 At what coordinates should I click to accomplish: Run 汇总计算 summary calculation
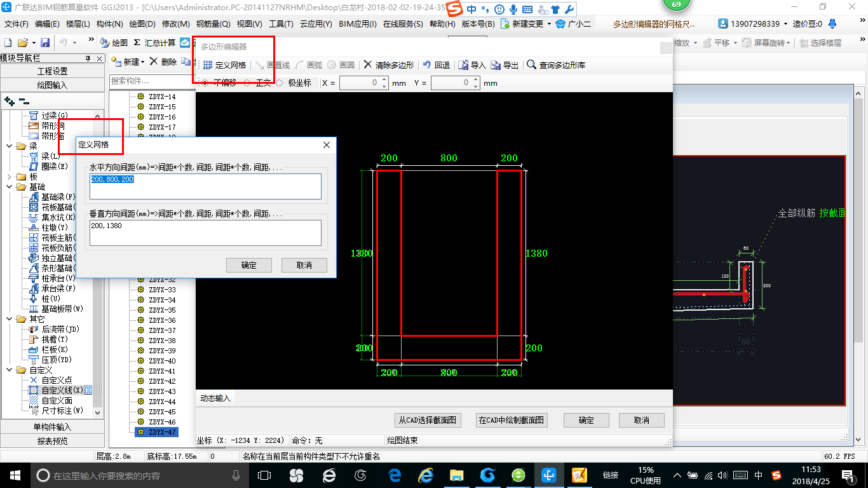[x=154, y=43]
